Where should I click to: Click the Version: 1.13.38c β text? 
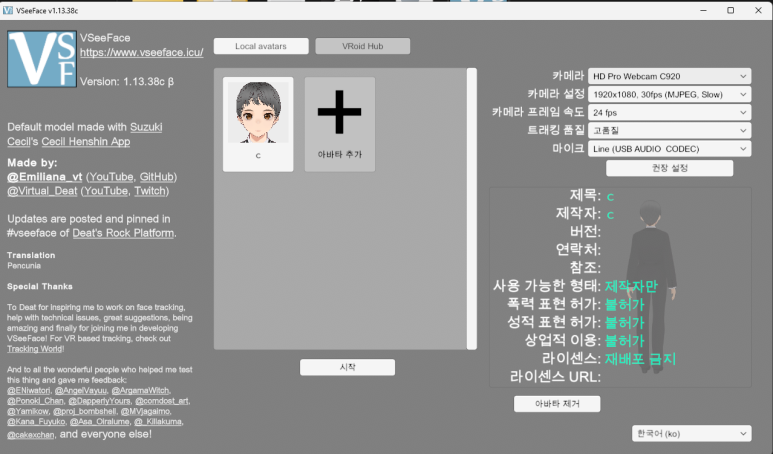[x=127, y=82]
